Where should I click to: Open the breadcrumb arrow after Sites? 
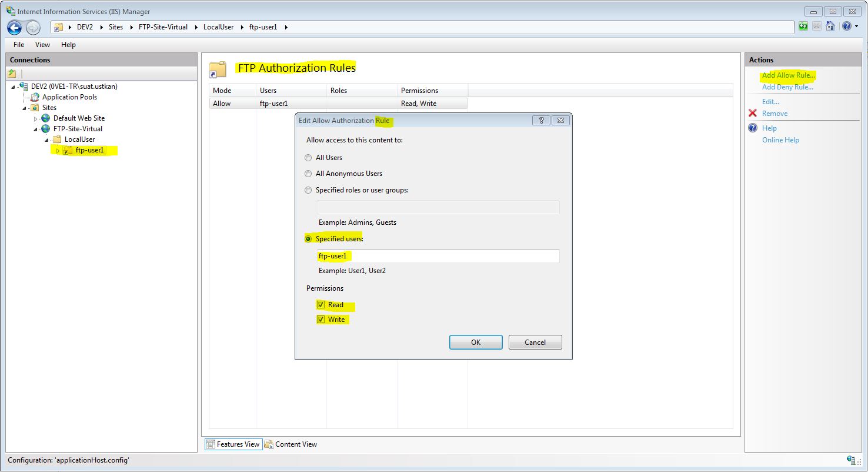(x=131, y=27)
